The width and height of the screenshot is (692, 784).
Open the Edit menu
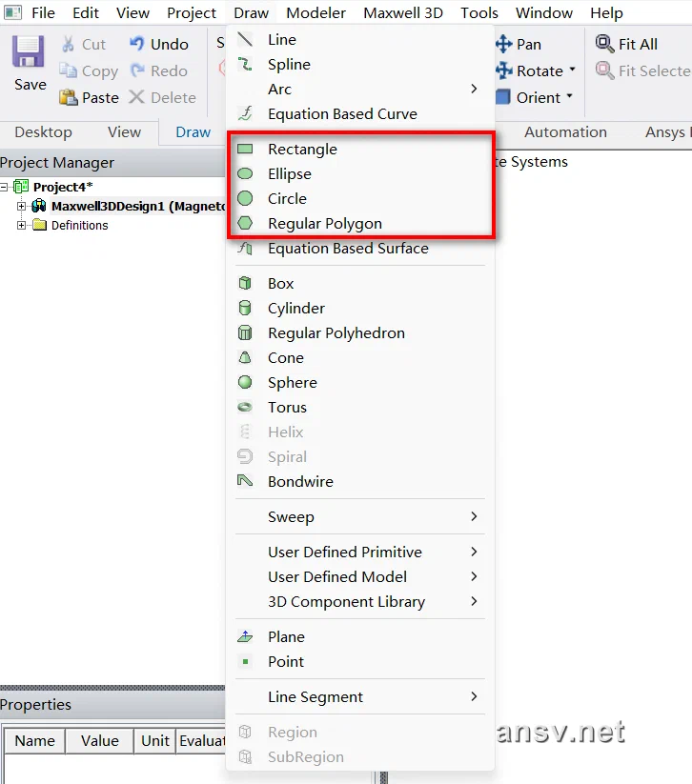[x=86, y=12]
